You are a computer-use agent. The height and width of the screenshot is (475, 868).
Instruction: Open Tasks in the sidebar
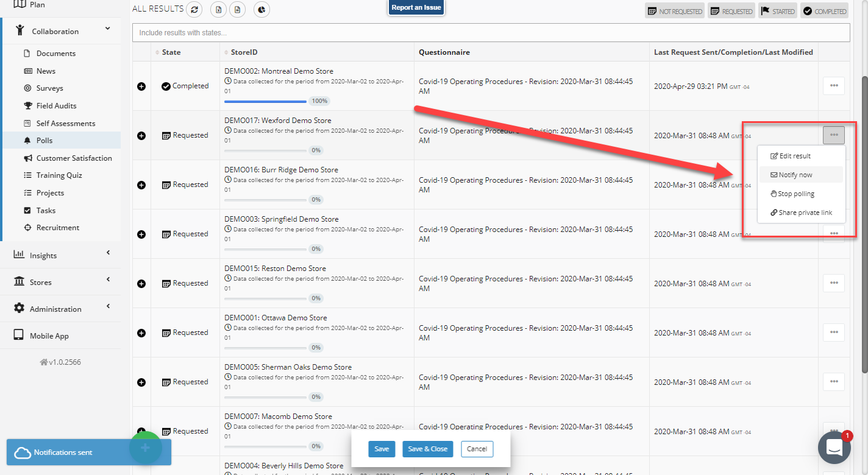click(x=46, y=211)
